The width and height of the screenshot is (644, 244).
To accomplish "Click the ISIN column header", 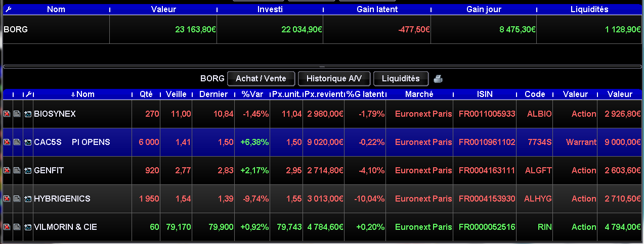I will (x=485, y=94).
